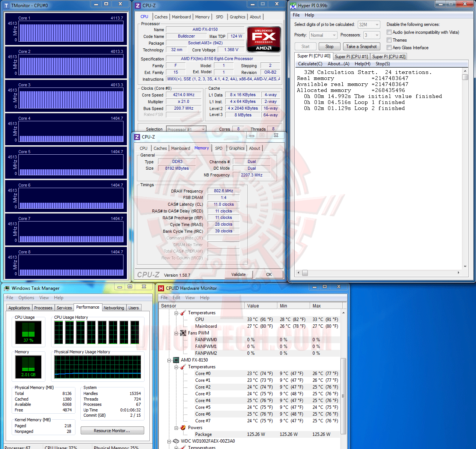Click the Hardware Monitor vertical scrollbar thumb
This screenshot has height=449, width=476.
(343, 395)
